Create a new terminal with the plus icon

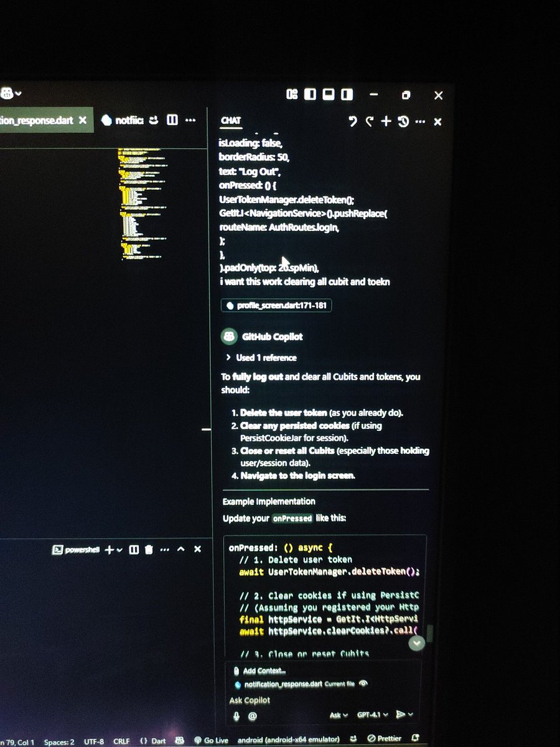[109, 550]
